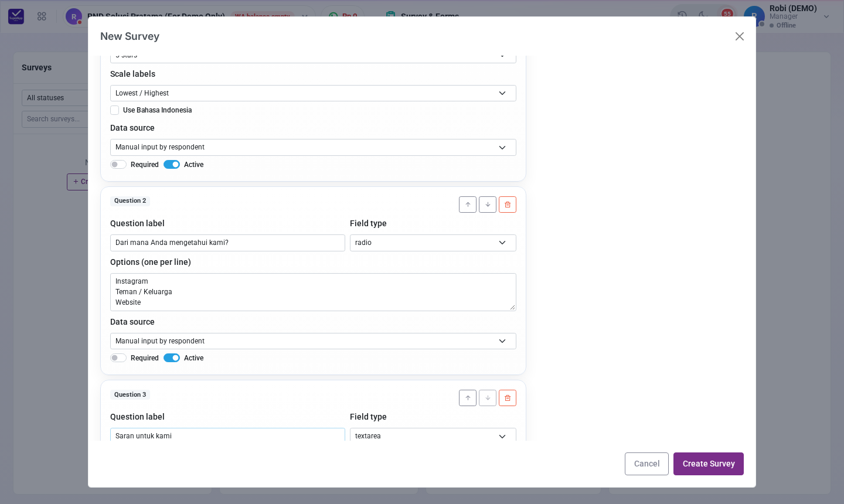Viewport: 844px width, 504px height.
Task: Move Question 3 up
Action: click(468, 398)
